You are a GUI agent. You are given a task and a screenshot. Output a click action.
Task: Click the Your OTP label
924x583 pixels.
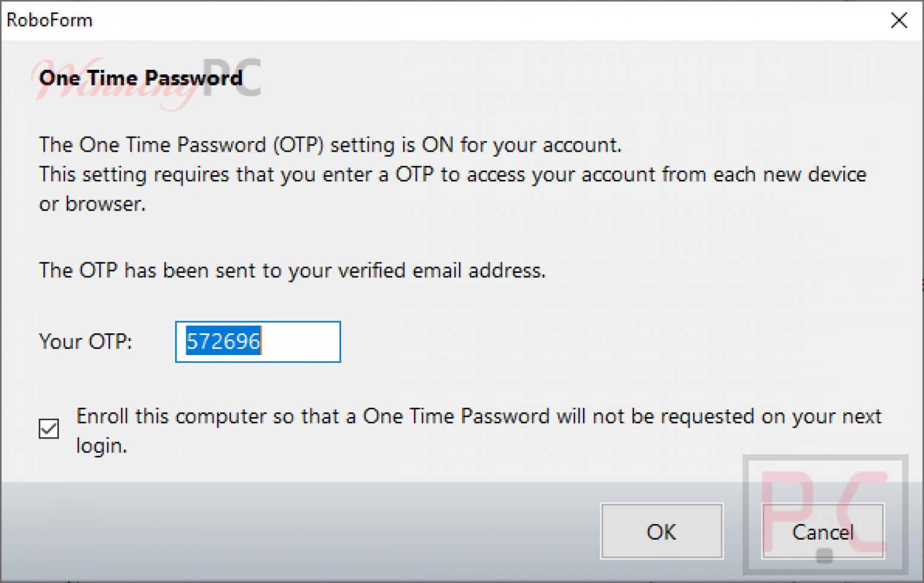coord(85,342)
